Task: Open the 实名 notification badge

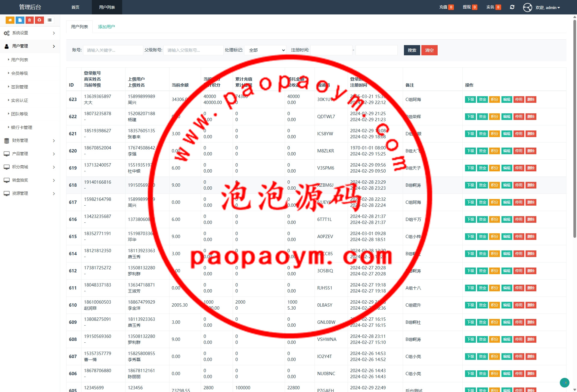Action: (x=498, y=7)
